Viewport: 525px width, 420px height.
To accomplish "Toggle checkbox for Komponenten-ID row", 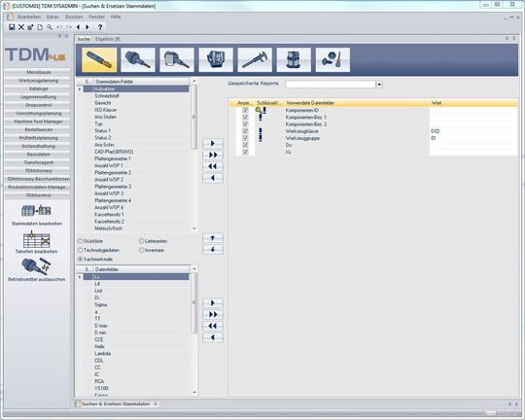I will (245, 110).
